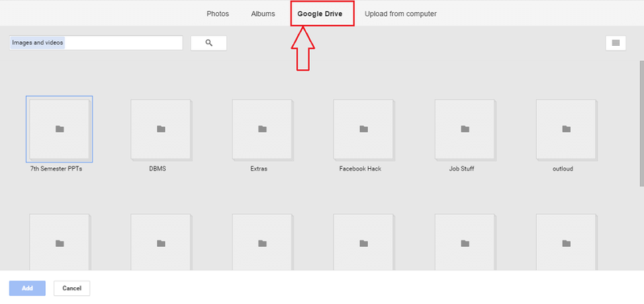Click the Add button
Image resolution: width=644 pixels, height=304 pixels.
[27, 288]
